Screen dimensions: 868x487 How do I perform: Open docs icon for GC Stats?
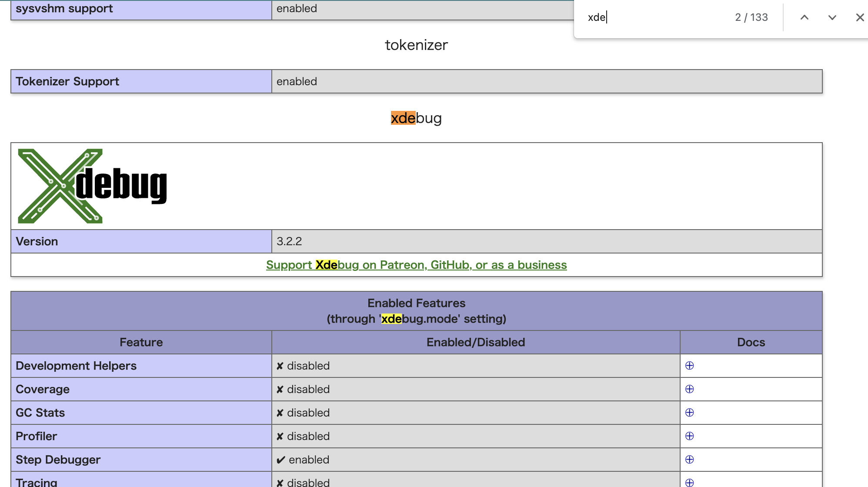[x=689, y=413]
